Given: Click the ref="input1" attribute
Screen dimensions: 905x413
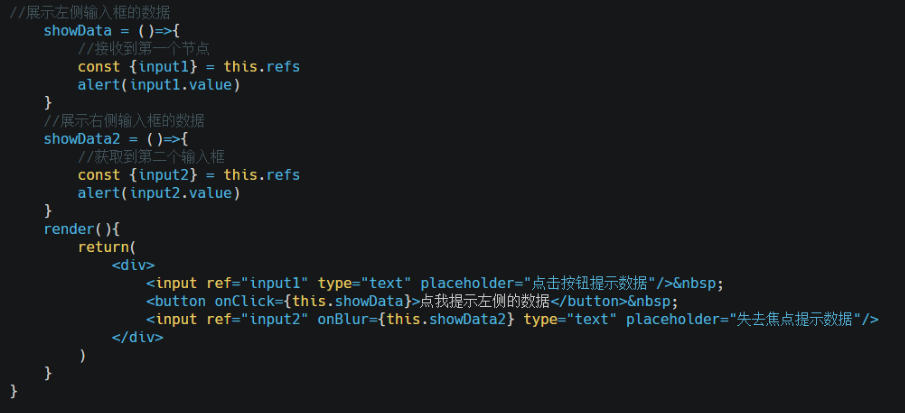Looking at the screenshot, I should click(257, 283).
